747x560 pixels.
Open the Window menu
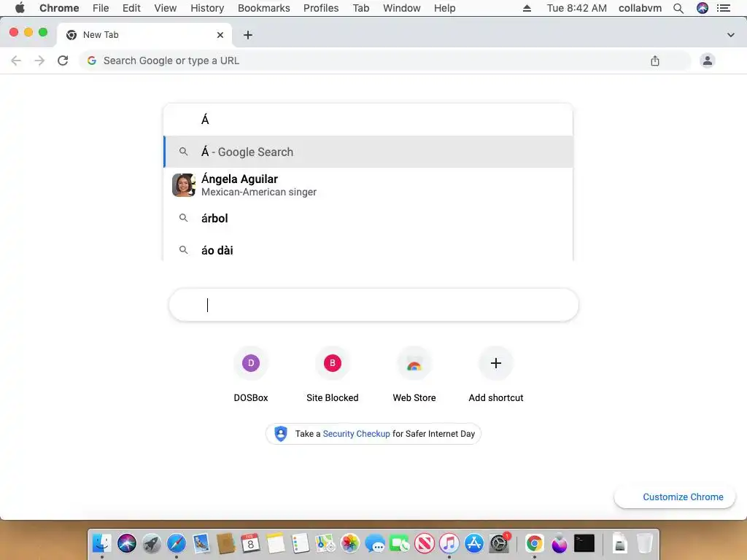[x=402, y=8]
